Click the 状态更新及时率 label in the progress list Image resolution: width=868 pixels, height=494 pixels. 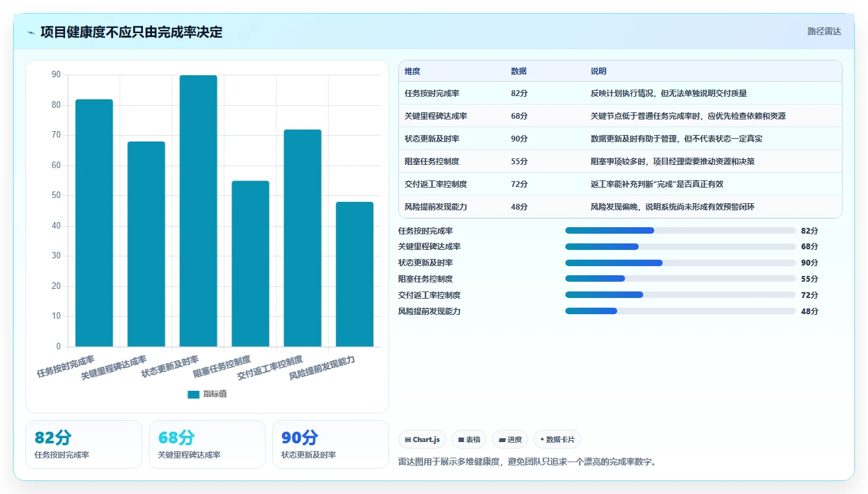pyautogui.click(x=426, y=263)
